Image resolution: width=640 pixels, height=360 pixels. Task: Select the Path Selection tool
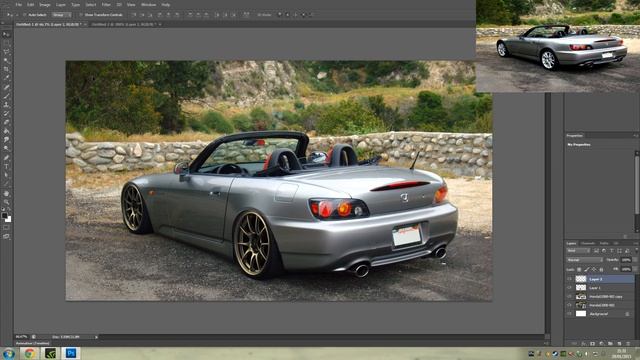pos(6,176)
